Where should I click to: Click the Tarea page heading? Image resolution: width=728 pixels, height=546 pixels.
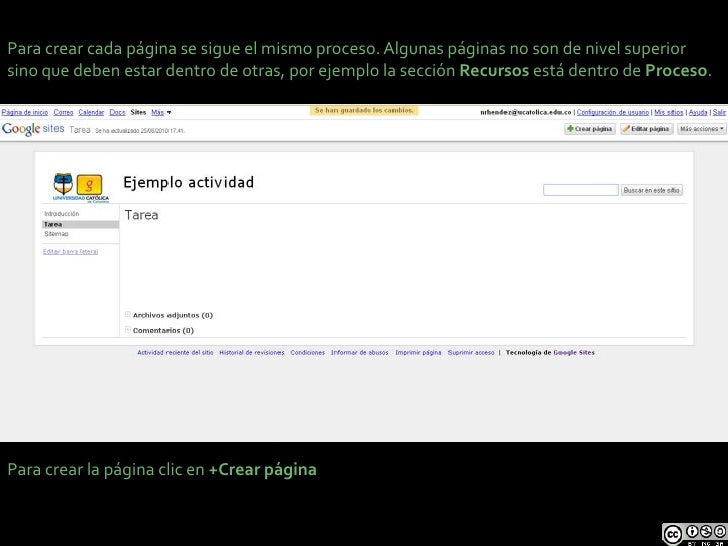[x=141, y=215]
